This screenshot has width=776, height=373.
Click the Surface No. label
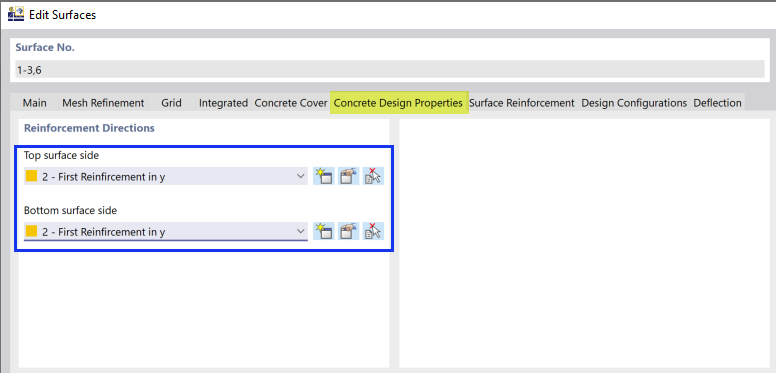tap(45, 47)
